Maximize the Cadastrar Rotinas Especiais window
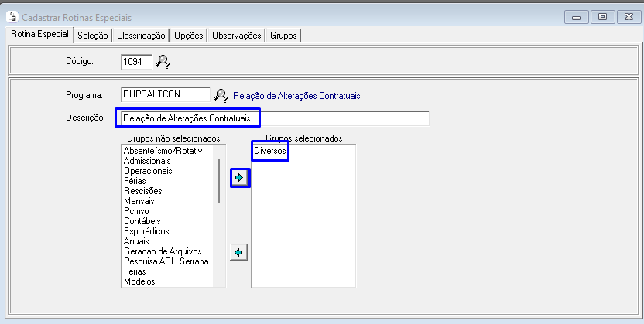644x324 pixels. pyautogui.click(x=603, y=16)
